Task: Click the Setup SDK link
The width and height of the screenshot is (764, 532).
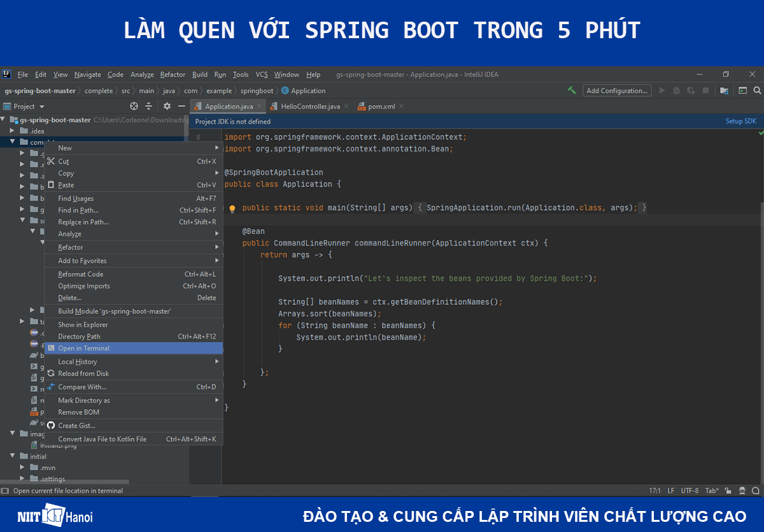Action: (740, 120)
